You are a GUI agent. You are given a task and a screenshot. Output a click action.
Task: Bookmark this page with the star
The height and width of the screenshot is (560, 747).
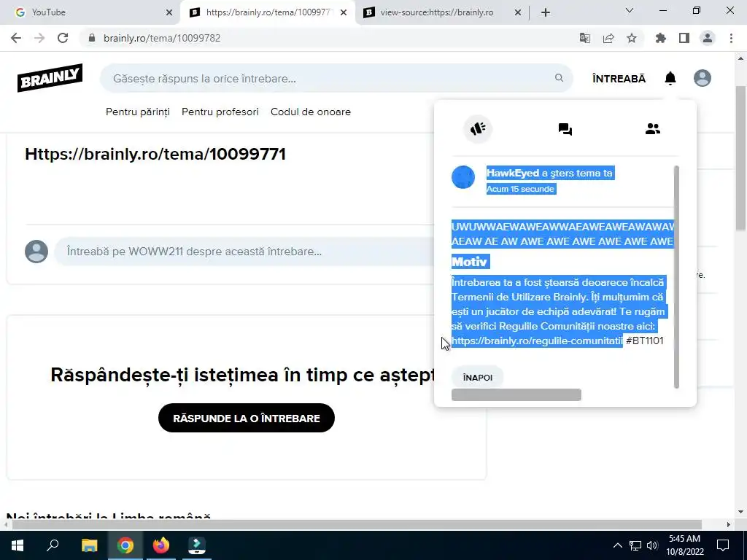632,38
